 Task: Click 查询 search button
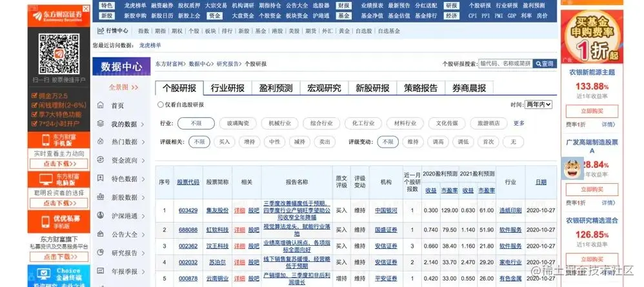pos(545,64)
